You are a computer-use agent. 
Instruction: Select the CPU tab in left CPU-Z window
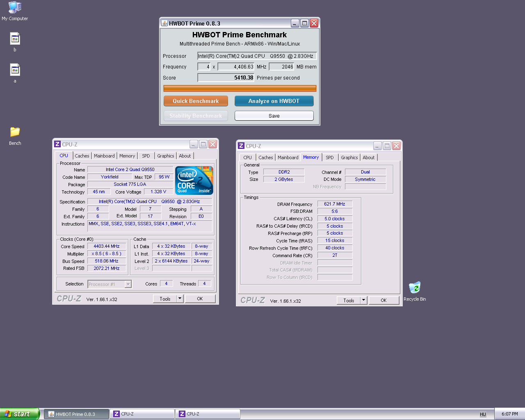pyautogui.click(x=64, y=156)
